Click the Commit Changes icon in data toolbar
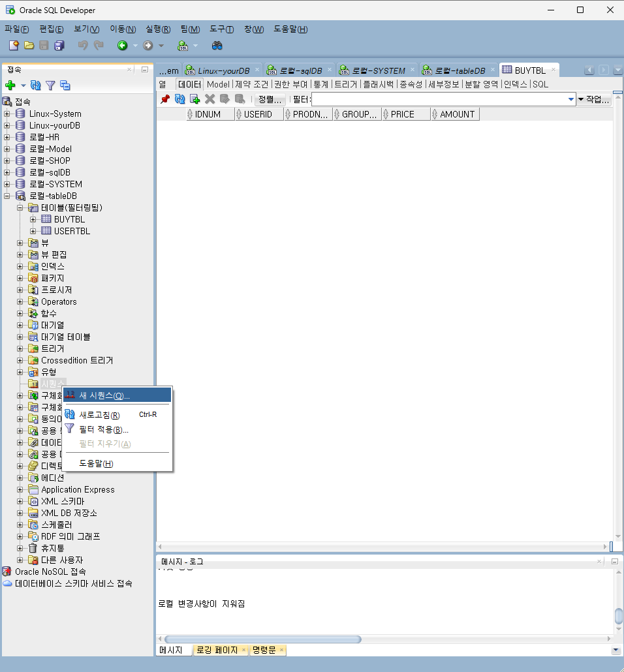 pos(225,99)
